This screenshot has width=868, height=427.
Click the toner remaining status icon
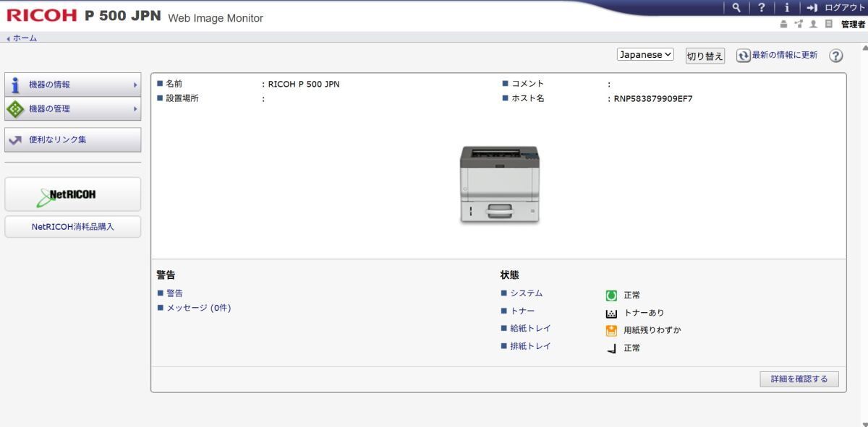pos(610,313)
